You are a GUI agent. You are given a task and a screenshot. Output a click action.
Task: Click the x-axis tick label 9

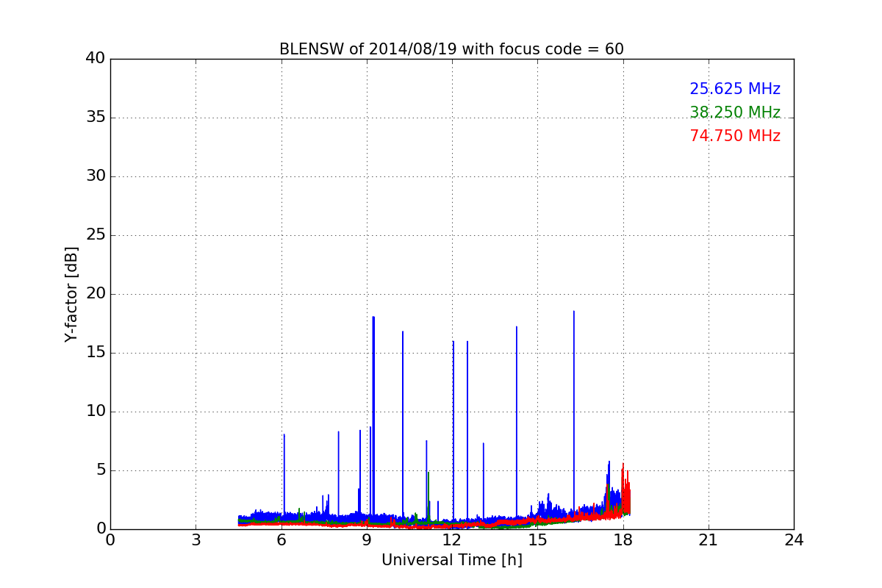pyautogui.click(x=367, y=539)
